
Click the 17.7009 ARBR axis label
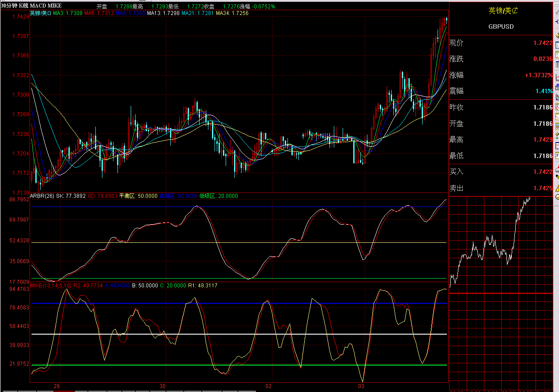[x=19, y=282]
